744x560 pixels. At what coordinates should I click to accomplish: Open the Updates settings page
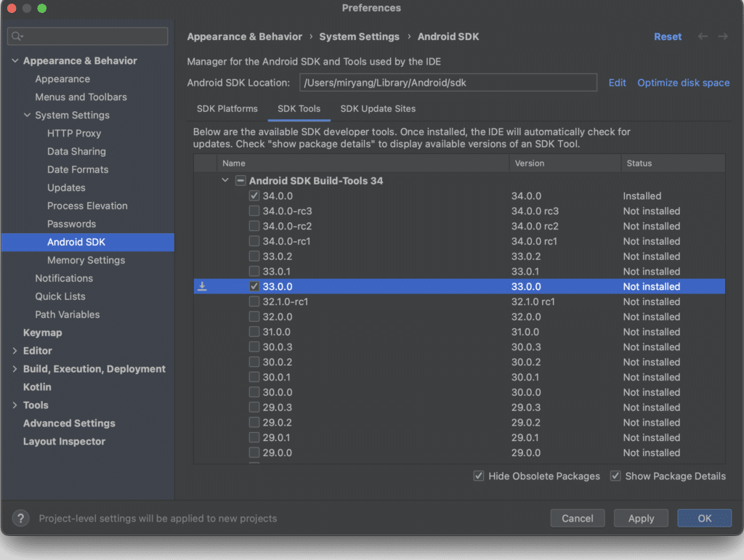[x=66, y=188]
